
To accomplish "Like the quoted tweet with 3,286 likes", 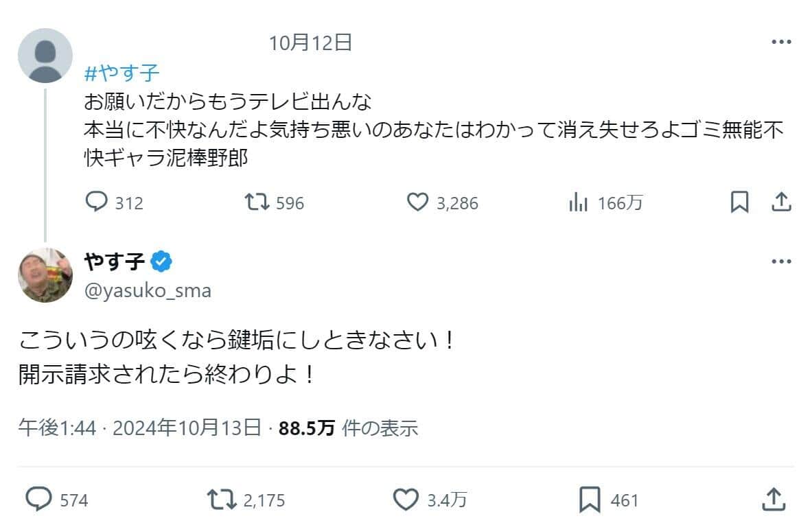I will click(417, 202).
